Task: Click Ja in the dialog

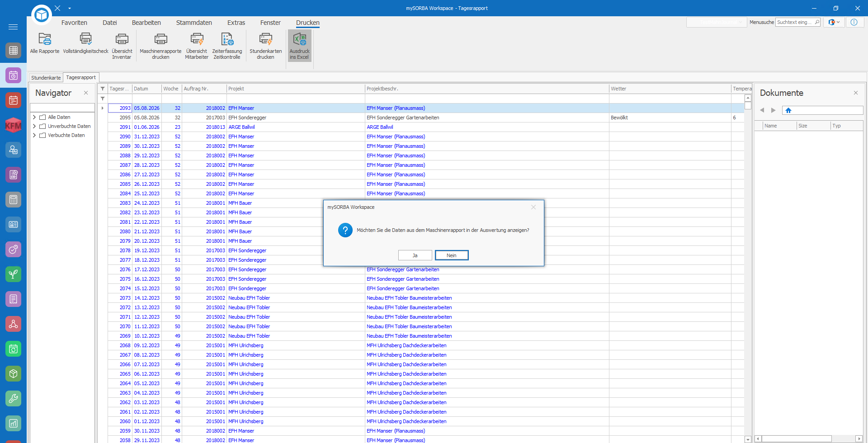Action: click(x=415, y=255)
